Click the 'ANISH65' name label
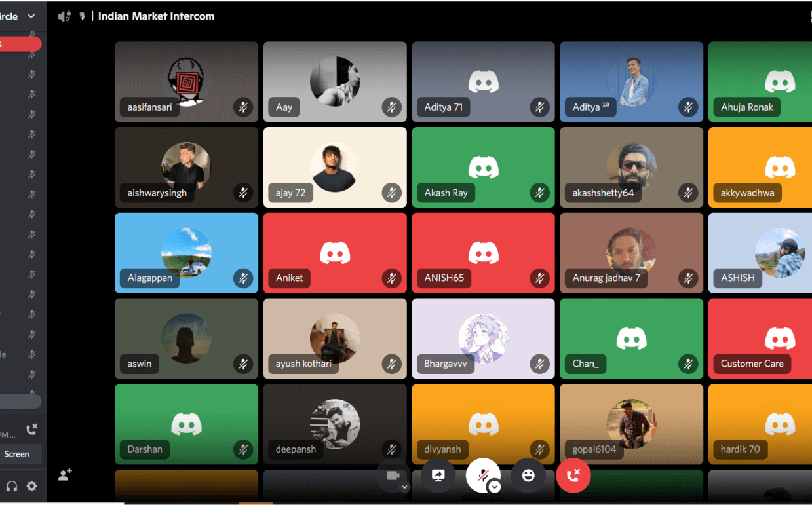Image resolution: width=812 pixels, height=505 pixels. 444,278
